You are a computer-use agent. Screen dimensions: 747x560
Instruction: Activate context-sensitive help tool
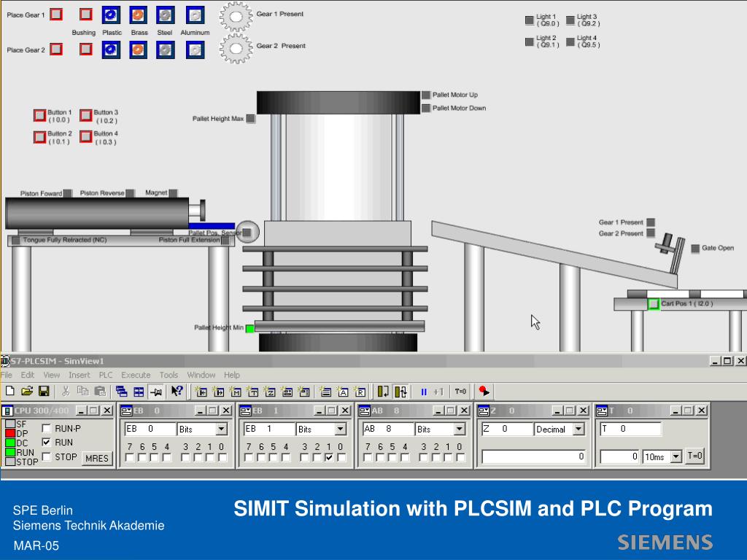175,392
